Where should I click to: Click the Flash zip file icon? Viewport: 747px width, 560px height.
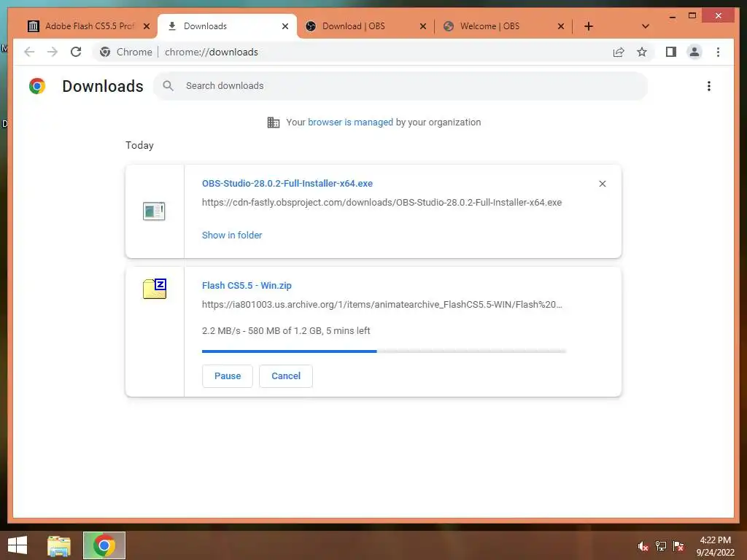[x=155, y=289]
